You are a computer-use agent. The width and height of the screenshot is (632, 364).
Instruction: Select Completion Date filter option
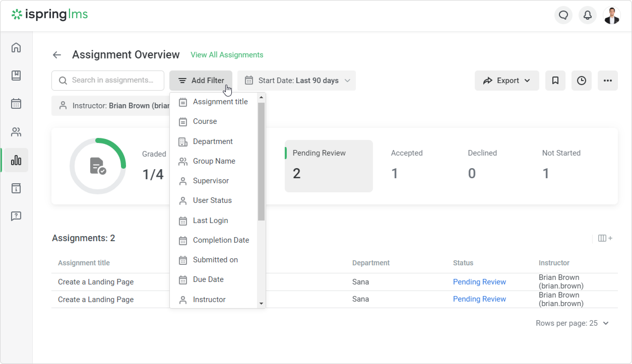pyautogui.click(x=220, y=240)
